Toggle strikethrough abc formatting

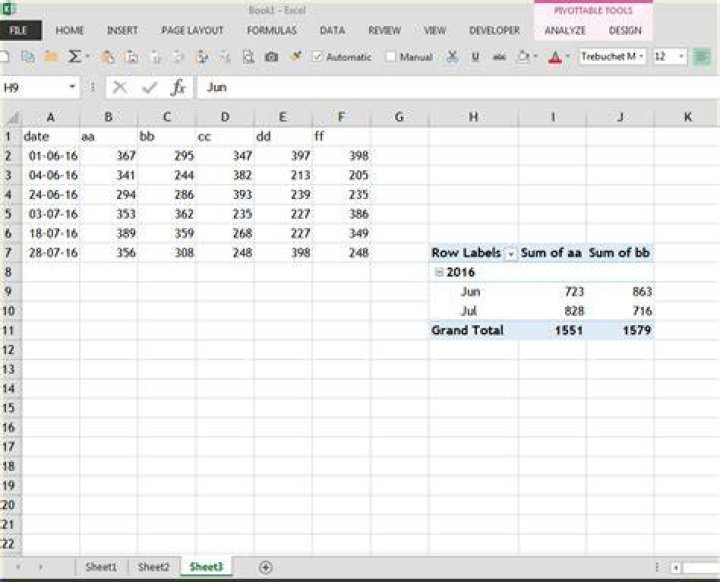[x=499, y=57]
